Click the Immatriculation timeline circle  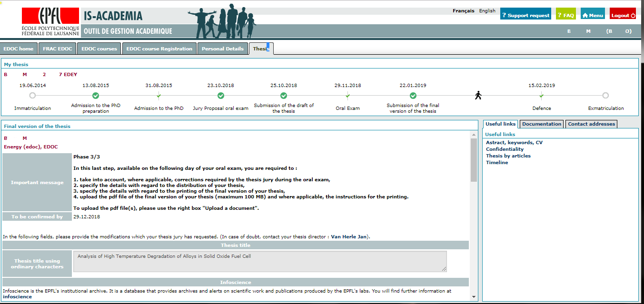tap(32, 95)
